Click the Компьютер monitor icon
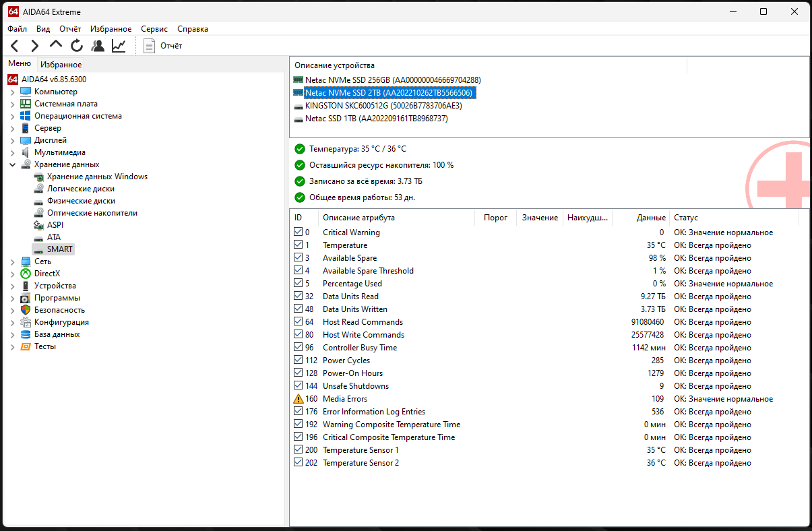Screen dimensions: 812x531 tap(26, 92)
